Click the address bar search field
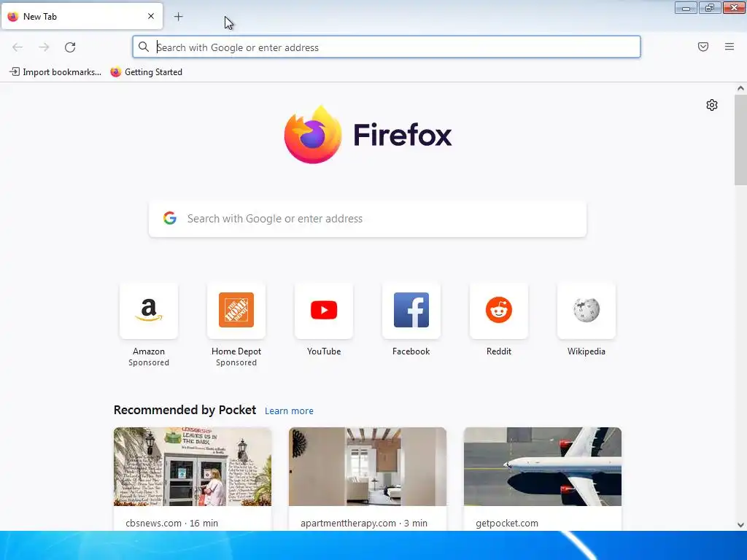Viewport: 747px width, 560px height. 387,47
